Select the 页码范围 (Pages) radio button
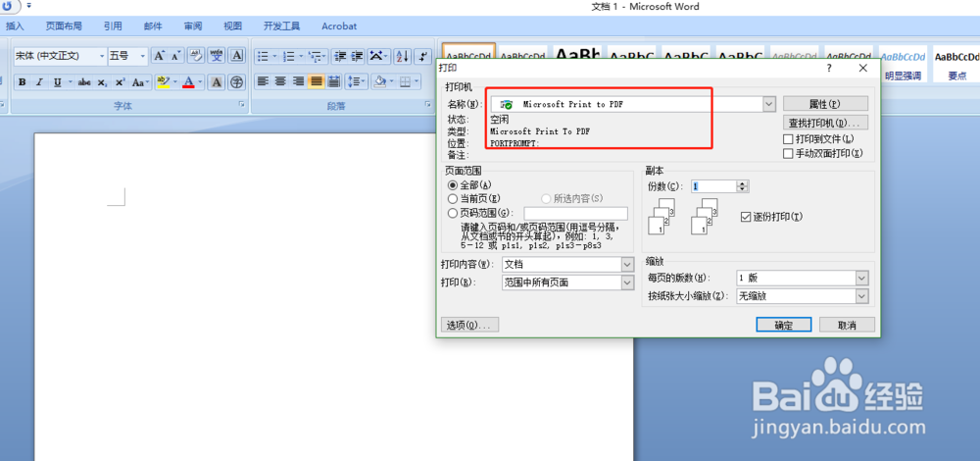The width and height of the screenshot is (980, 461). (453, 213)
